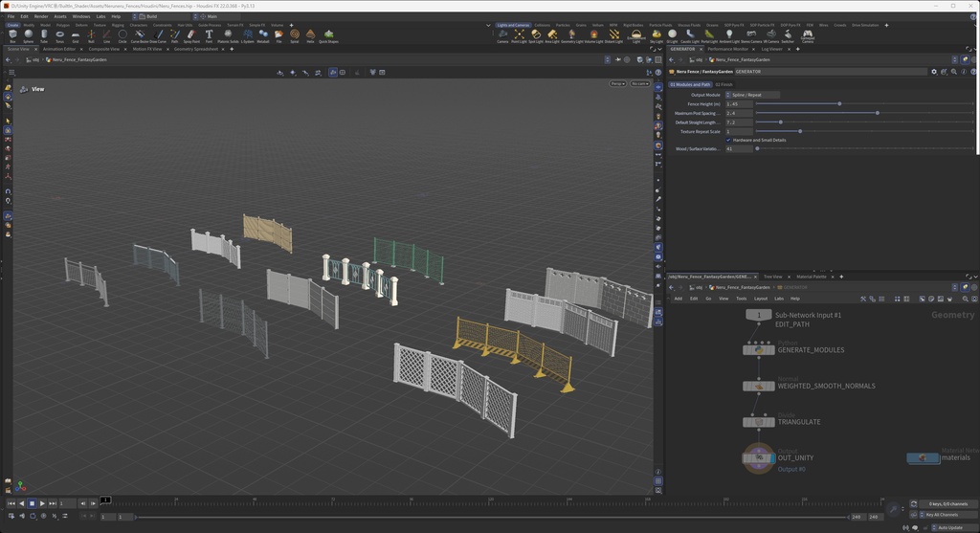980x533 pixels.
Task: Toggle the OUT_UNITY node display flag
Action: point(772,458)
